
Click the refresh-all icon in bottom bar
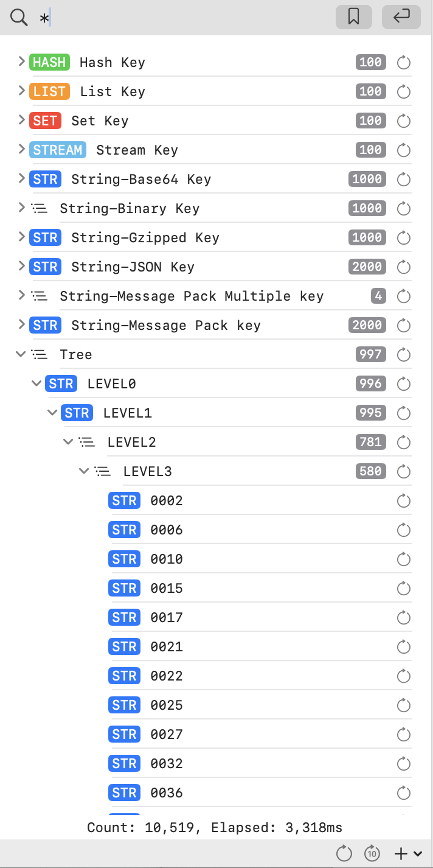tap(344, 853)
